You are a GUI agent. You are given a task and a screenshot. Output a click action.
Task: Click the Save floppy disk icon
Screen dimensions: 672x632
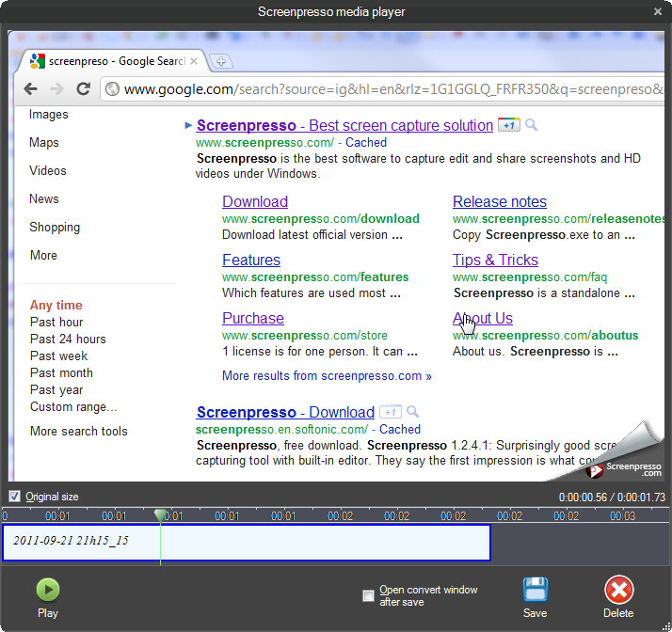click(x=535, y=590)
